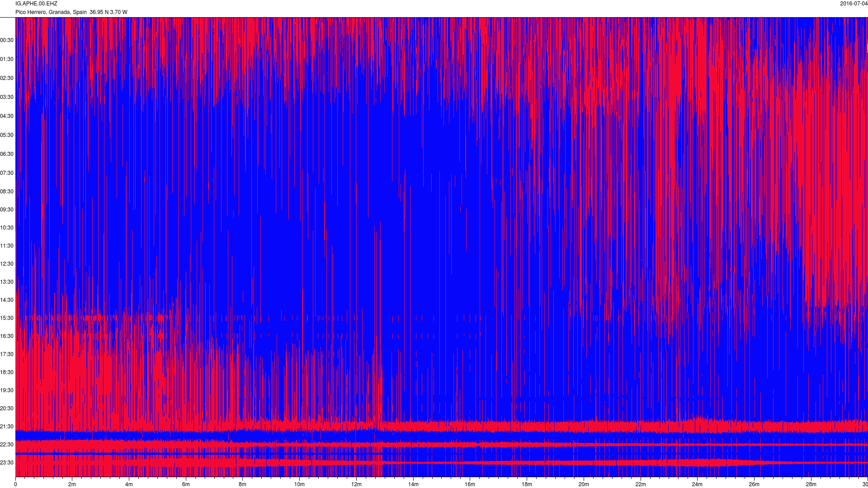Click the 01:30 time row label
Viewport: 868px width, 488px height.
(7, 59)
